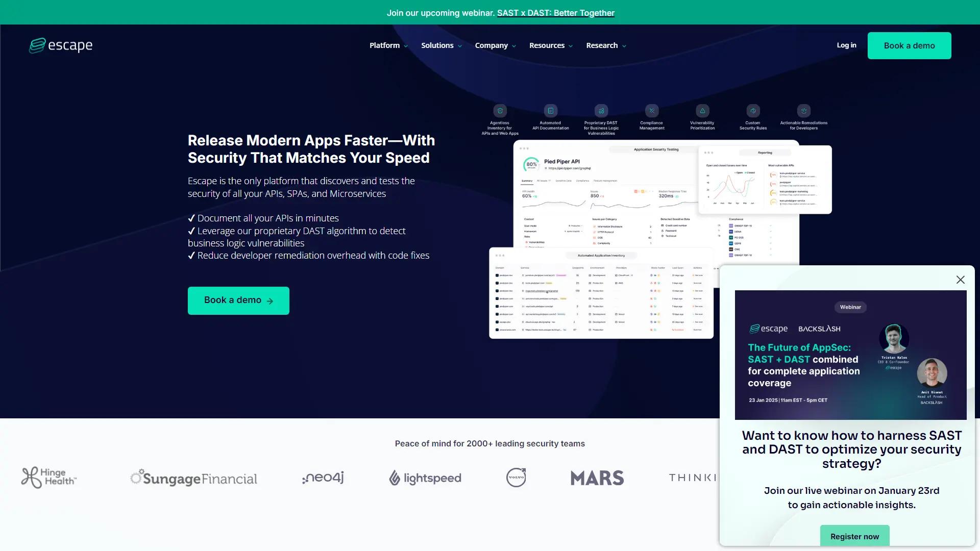Open the Company dropdown menu

coord(495,45)
